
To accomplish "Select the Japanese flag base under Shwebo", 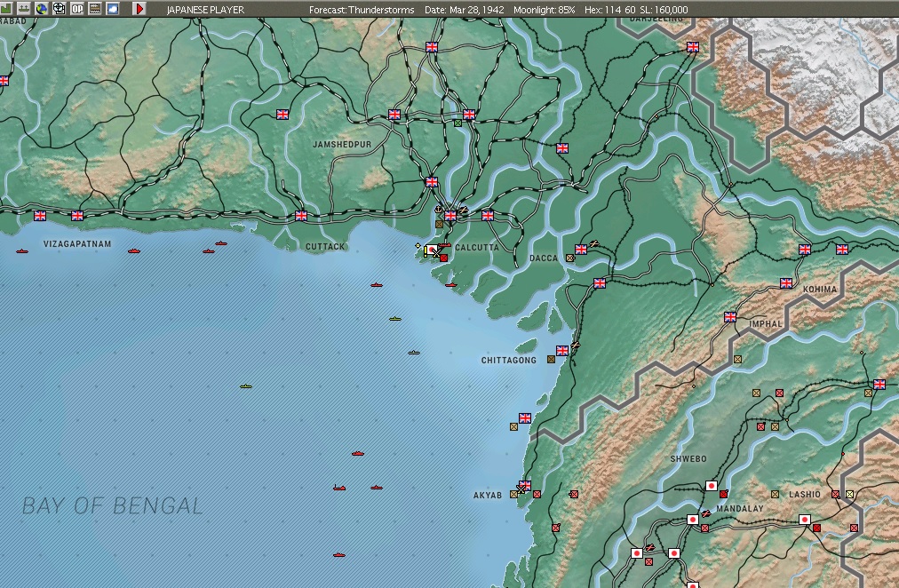I will tap(712, 486).
